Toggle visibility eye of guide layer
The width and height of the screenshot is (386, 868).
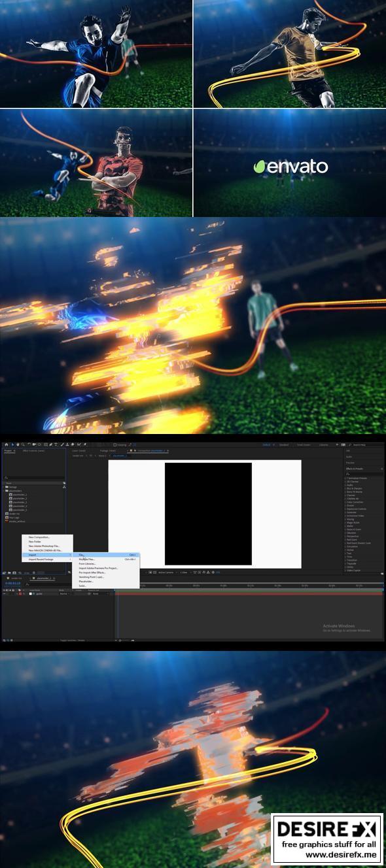pos(4,593)
